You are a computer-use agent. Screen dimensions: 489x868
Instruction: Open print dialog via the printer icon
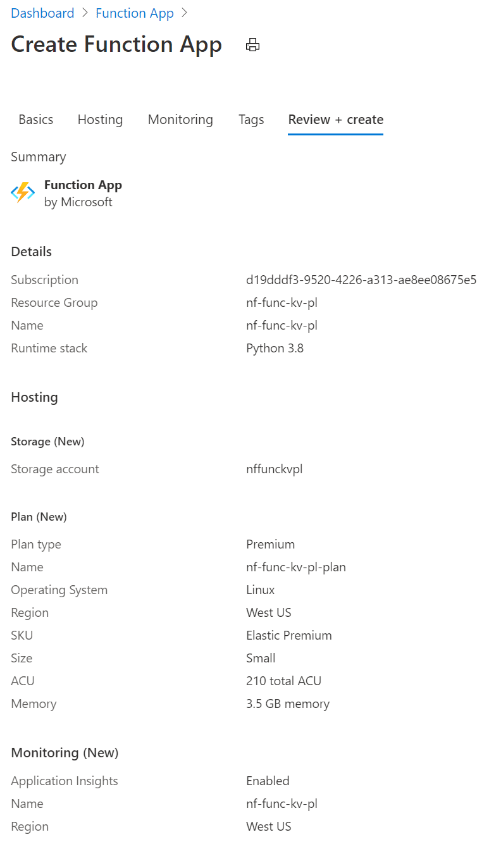(x=252, y=45)
